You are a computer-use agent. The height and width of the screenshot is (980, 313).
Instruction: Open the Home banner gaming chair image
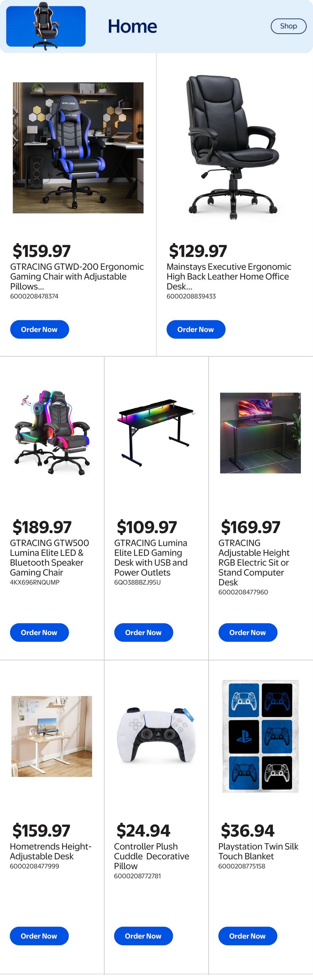pyautogui.click(x=46, y=26)
